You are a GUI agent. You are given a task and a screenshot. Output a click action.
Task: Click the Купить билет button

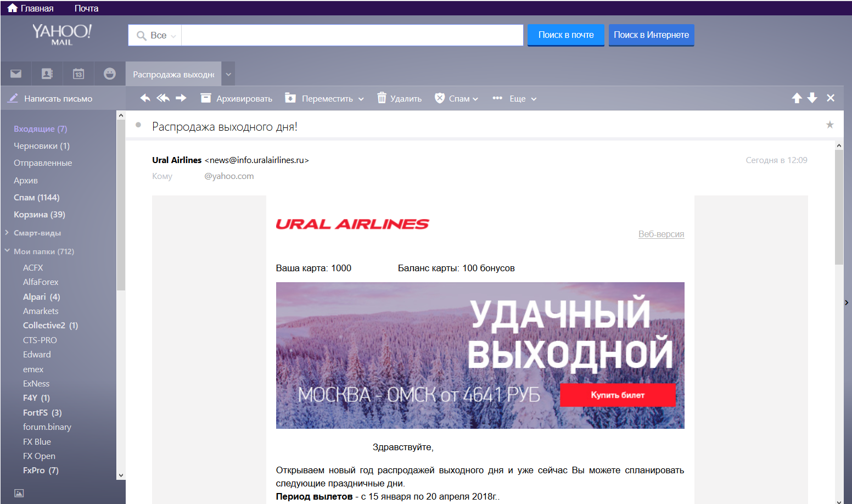click(618, 395)
